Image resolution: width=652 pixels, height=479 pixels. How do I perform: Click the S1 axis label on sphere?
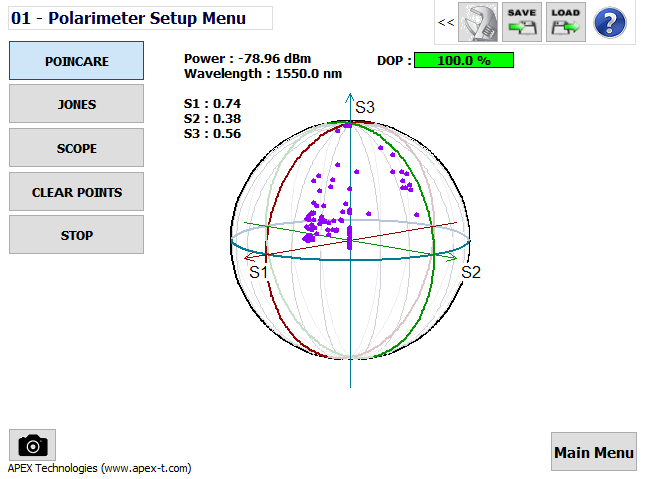click(258, 272)
